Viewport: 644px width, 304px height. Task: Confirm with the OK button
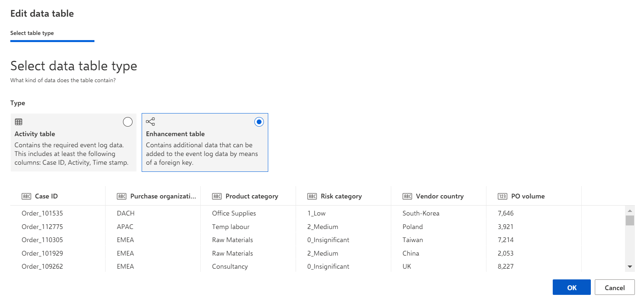click(x=572, y=287)
